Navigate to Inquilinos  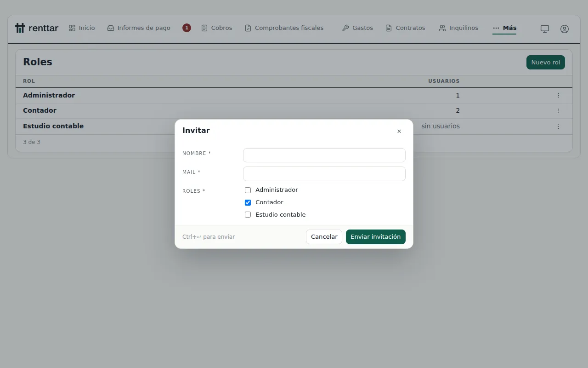458,28
